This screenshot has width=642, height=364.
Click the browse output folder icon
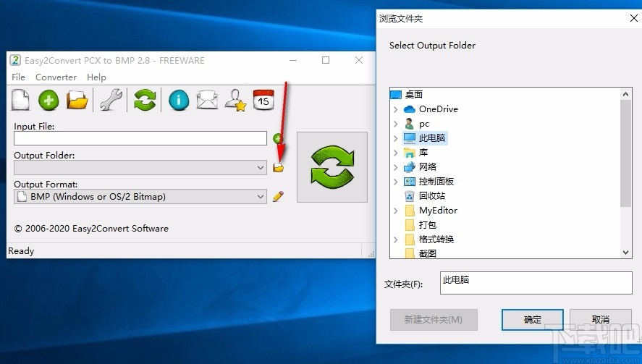tap(279, 167)
